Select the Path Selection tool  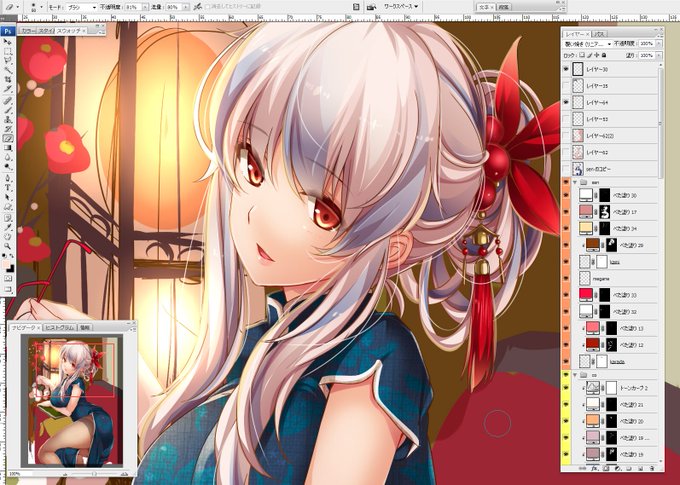click(x=7, y=198)
